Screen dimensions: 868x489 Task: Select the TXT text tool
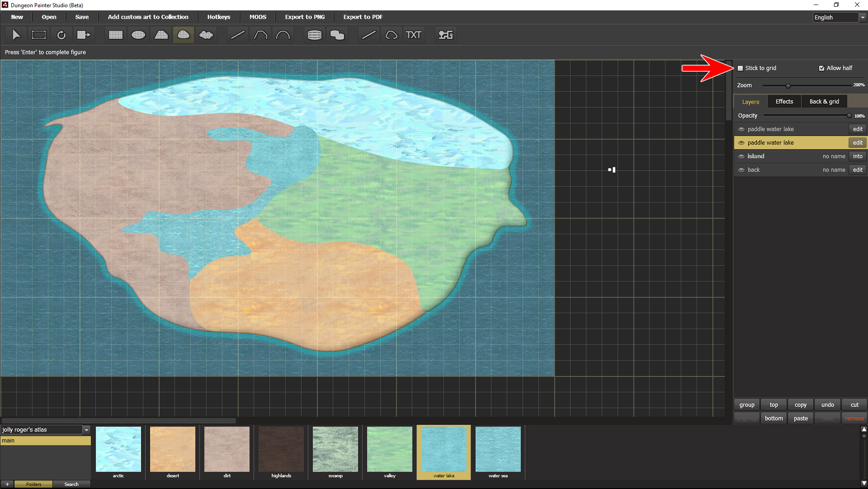click(x=414, y=35)
